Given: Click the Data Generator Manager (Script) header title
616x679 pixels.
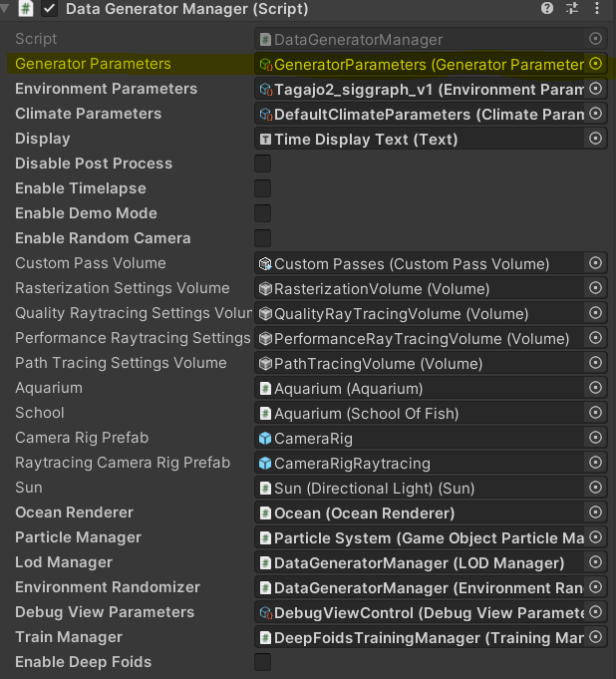Looking at the screenshot, I should (x=187, y=9).
